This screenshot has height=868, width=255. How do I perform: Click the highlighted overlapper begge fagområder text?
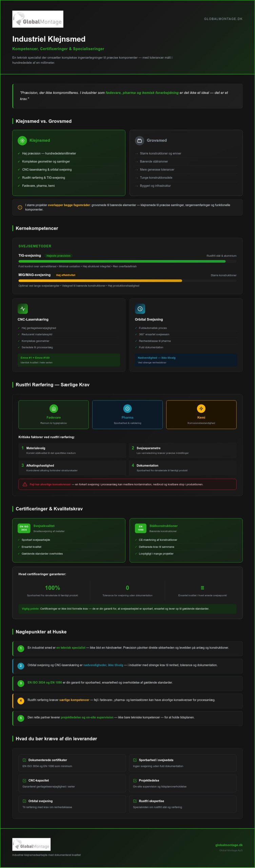tap(69, 205)
